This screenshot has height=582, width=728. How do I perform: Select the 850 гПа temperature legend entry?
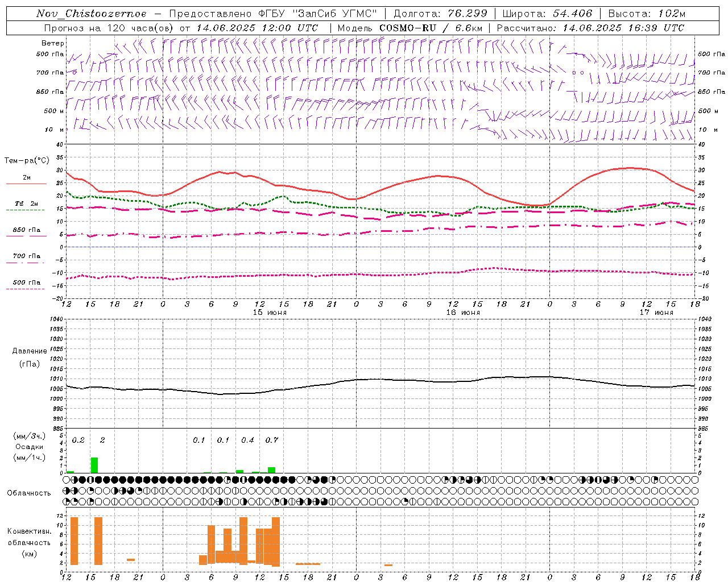click(x=27, y=230)
